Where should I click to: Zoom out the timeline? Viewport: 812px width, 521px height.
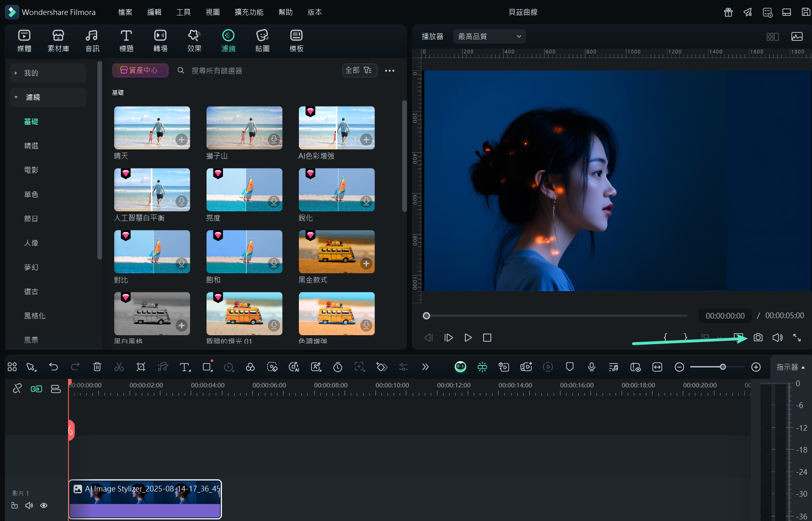pyautogui.click(x=680, y=367)
